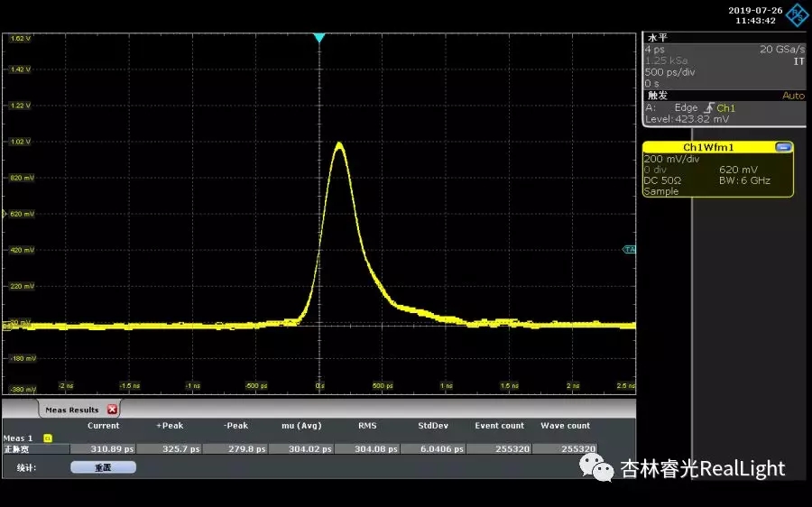812x507 pixels.
Task: Click the cyan trigger position marker
Action: (x=318, y=38)
